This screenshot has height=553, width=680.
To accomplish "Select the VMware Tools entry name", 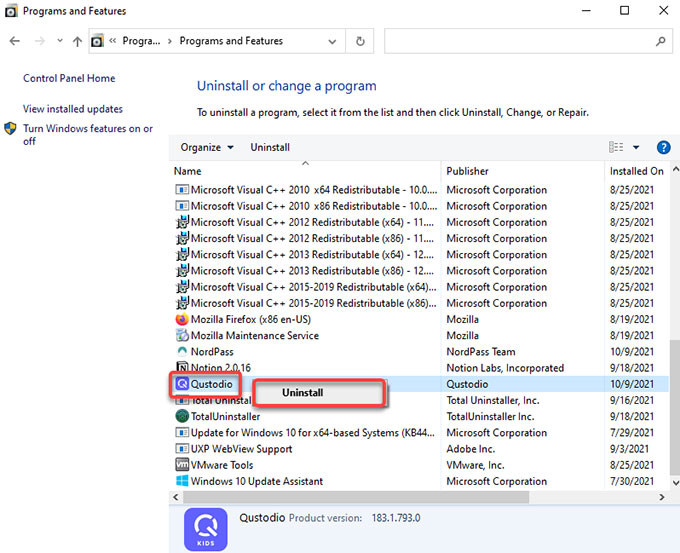I will (x=222, y=465).
